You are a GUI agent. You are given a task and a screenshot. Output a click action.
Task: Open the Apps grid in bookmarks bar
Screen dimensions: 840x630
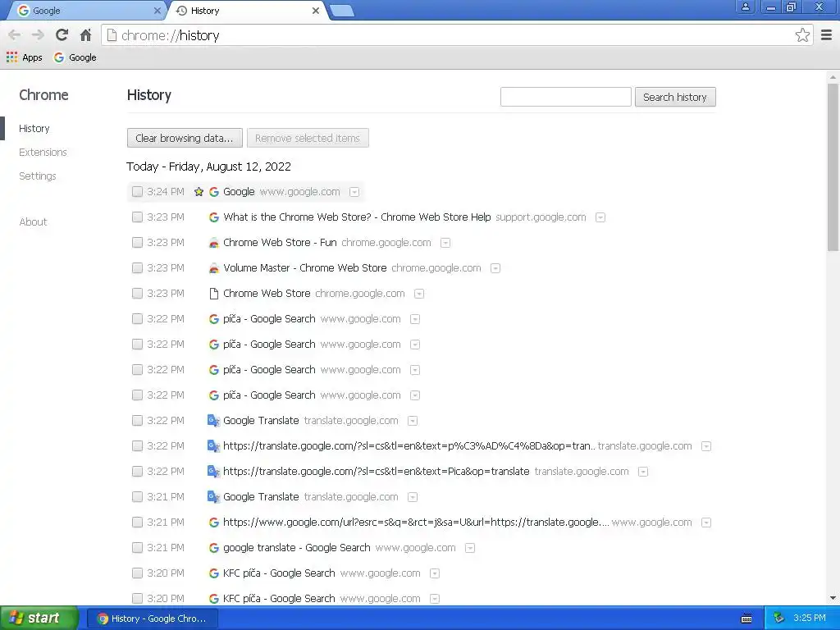pyautogui.click(x=24, y=57)
